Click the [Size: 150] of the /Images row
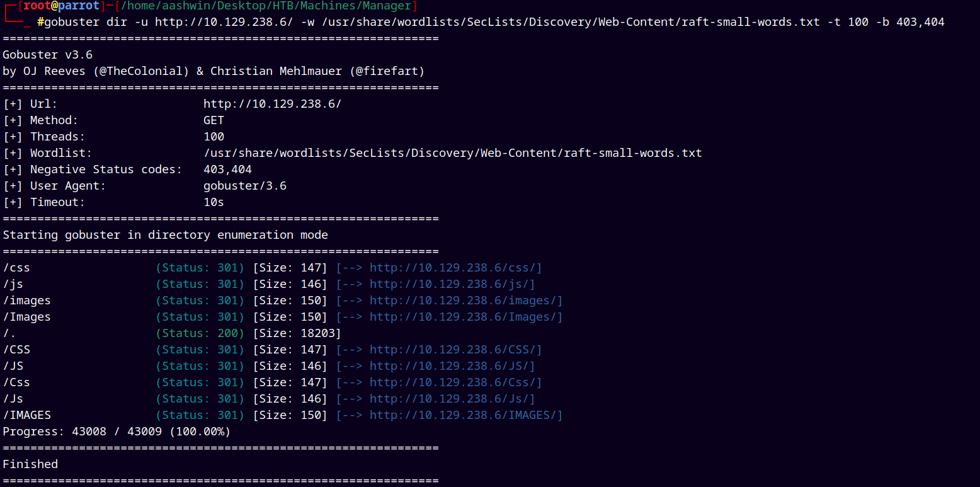 pos(290,317)
